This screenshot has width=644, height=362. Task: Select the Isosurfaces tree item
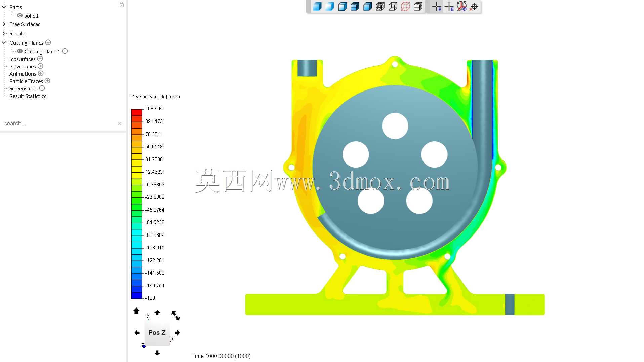point(23,59)
